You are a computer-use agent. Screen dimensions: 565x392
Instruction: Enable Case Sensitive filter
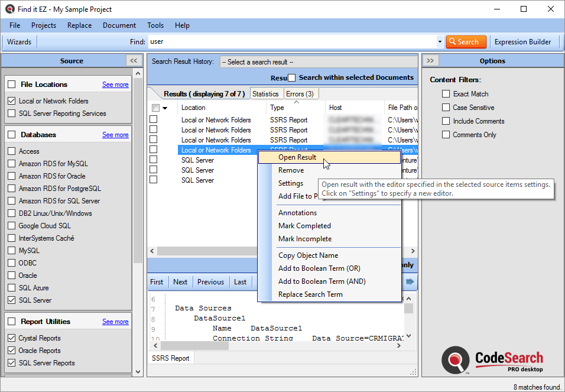[446, 108]
